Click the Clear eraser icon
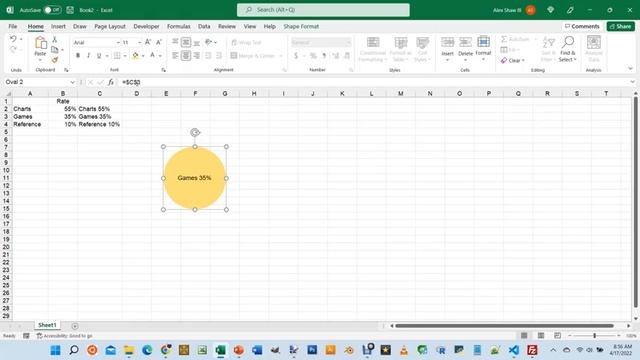Screen dimensions: 640x360 pos(504,60)
